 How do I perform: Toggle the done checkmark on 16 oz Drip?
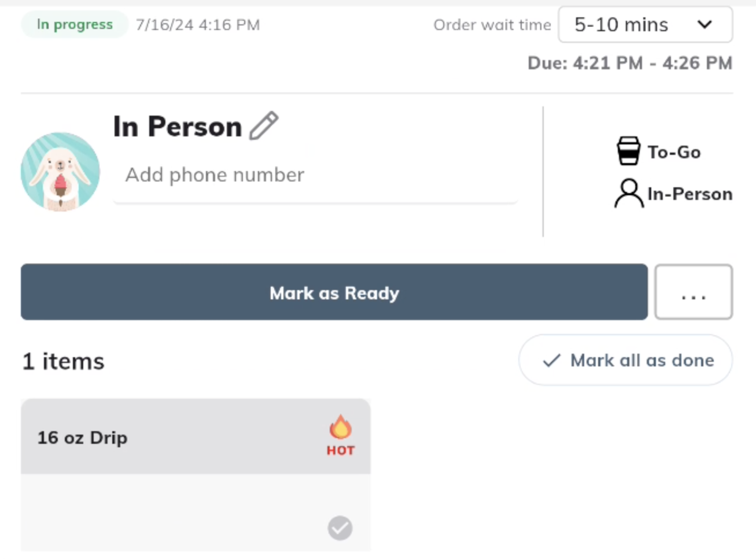(x=340, y=528)
